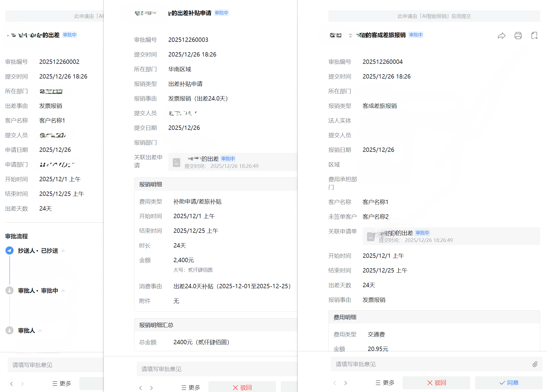Toggle the last 审批人 step arrow
Screen dimensions: 547x392
[x=40, y=331]
